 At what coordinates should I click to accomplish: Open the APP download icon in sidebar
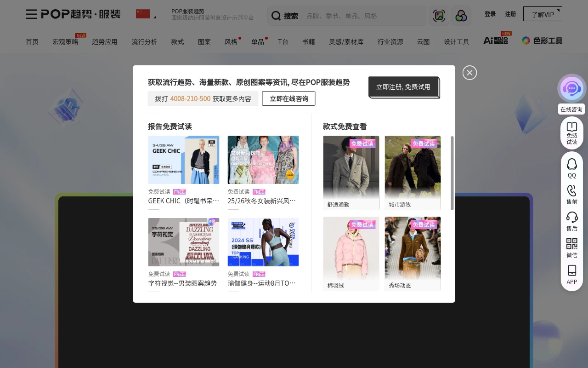(x=571, y=272)
